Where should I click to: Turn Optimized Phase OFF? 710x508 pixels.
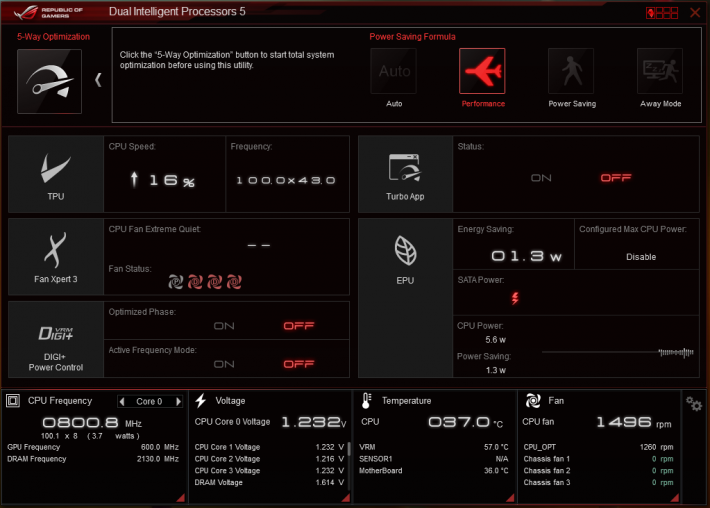[x=299, y=326]
